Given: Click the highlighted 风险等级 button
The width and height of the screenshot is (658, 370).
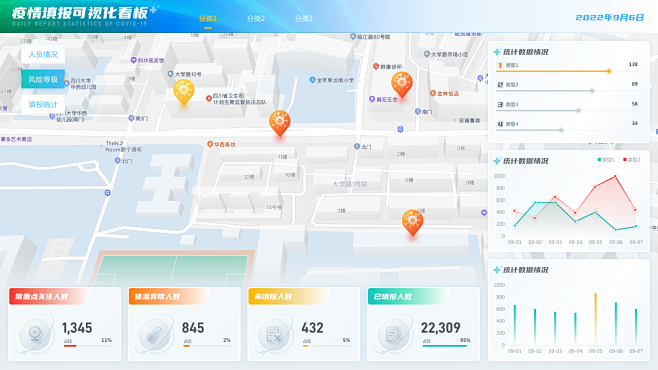Looking at the screenshot, I should click(43, 79).
